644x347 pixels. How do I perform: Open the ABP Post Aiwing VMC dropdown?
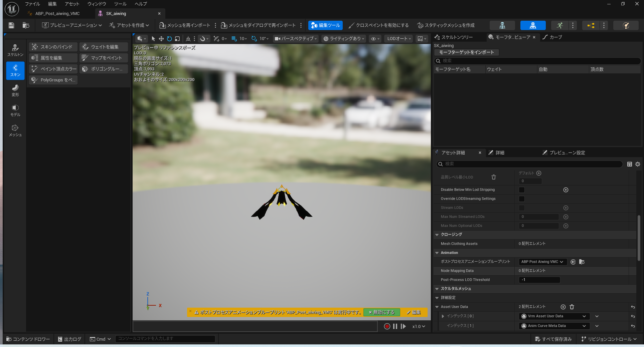point(542,262)
